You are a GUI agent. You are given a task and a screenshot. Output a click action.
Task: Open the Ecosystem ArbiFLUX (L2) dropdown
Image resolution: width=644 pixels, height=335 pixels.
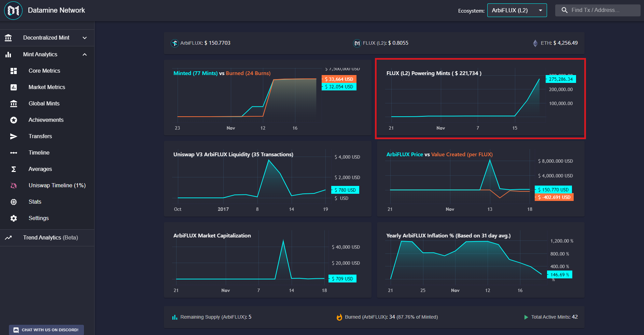[517, 10]
